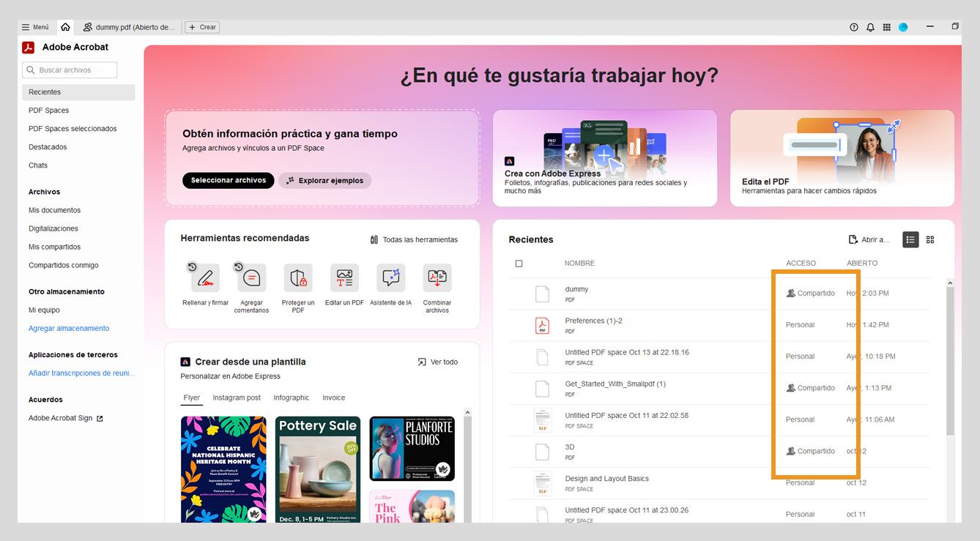Toggle list view in the Recientes panel

[x=910, y=239]
